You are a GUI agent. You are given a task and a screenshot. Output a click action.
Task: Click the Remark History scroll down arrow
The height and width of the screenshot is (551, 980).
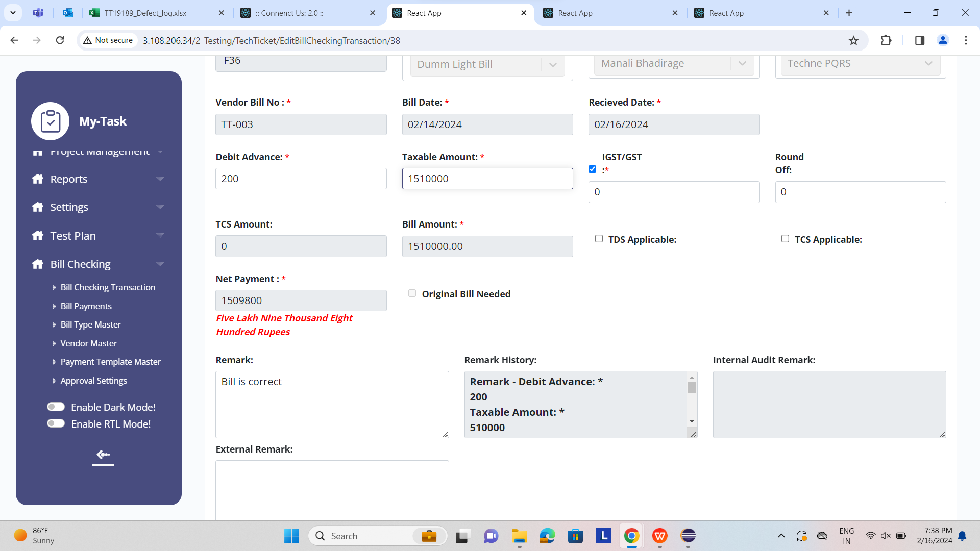click(692, 421)
